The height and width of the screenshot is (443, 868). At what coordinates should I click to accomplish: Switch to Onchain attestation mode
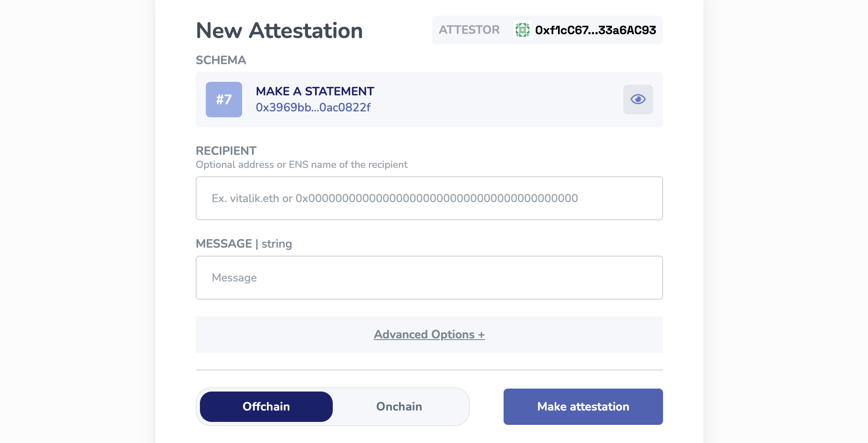(399, 406)
